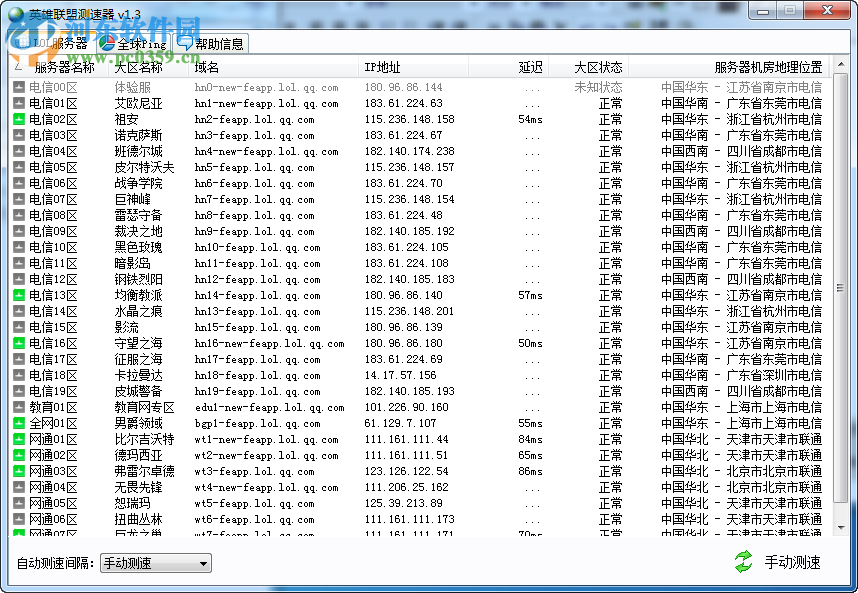Select 扭曲丛林 server name
Image resolution: width=858 pixels, height=593 pixels.
pyautogui.click(x=138, y=519)
